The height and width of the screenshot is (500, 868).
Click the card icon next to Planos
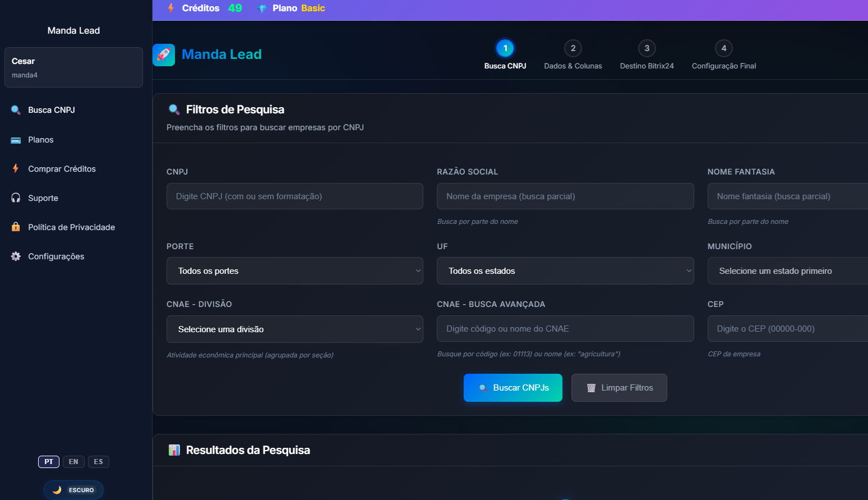pyautogui.click(x=16, y=140)
